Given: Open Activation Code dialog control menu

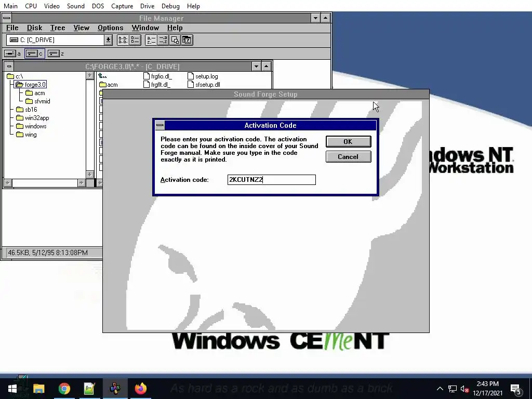Looking at the screenshot, I should coord(160,125).
